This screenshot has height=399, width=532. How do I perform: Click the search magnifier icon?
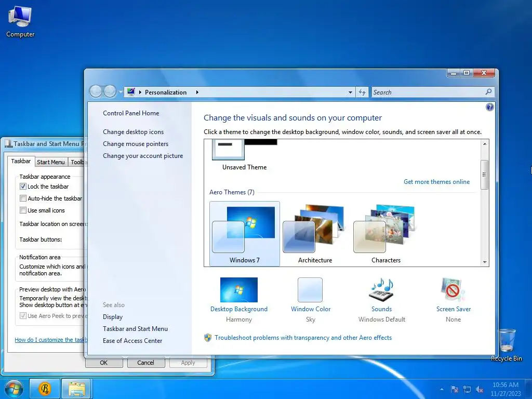click(x=488, y=92)
